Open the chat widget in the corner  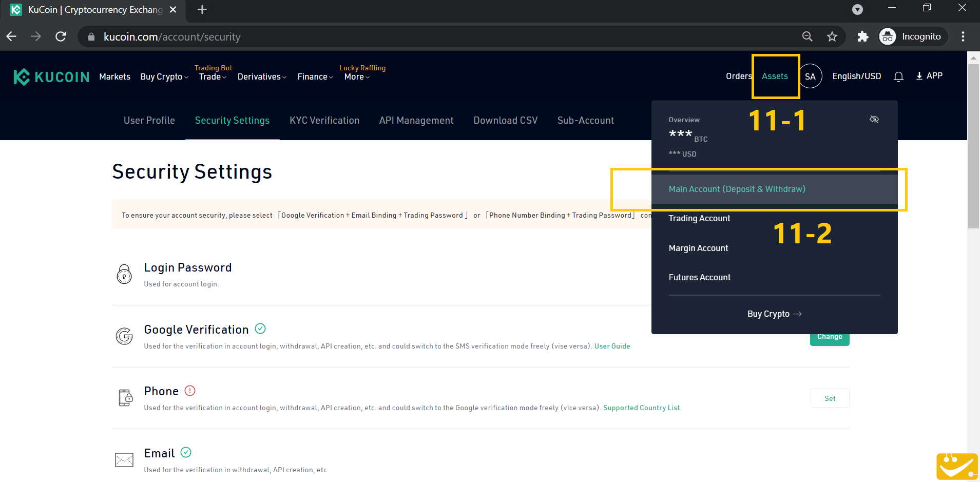click(957, 466)
